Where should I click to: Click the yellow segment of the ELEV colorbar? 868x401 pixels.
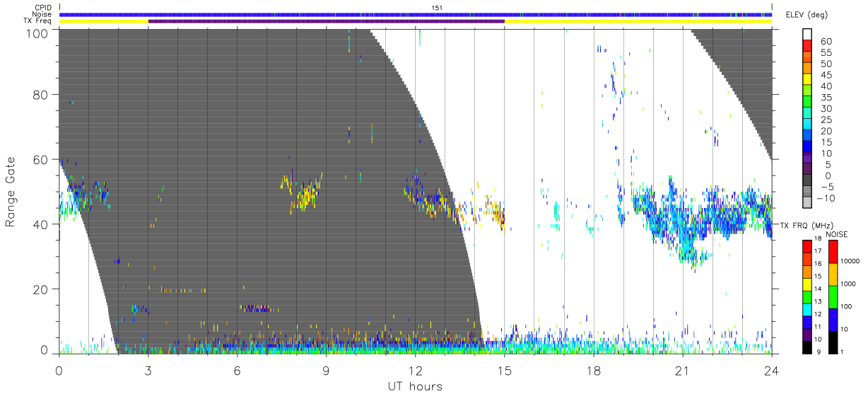click(807, 81)
